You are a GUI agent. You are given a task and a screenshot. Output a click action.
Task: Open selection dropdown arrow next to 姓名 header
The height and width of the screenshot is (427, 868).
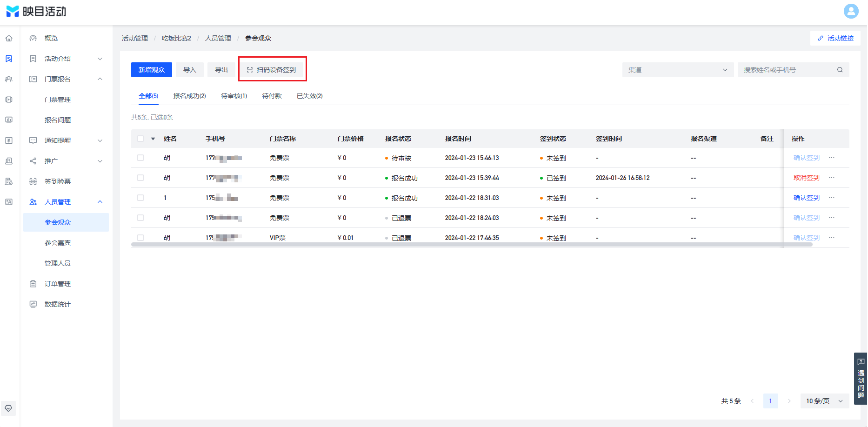[x=153, y=139]
